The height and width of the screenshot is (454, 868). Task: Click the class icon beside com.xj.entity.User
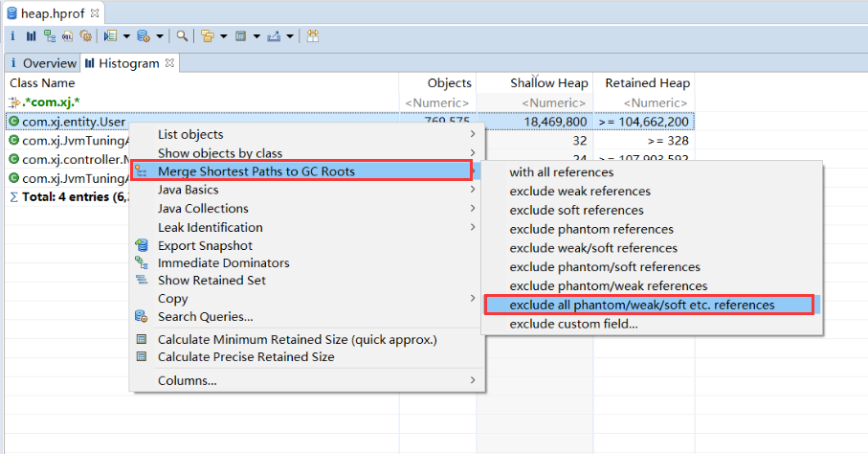point(13,121)
